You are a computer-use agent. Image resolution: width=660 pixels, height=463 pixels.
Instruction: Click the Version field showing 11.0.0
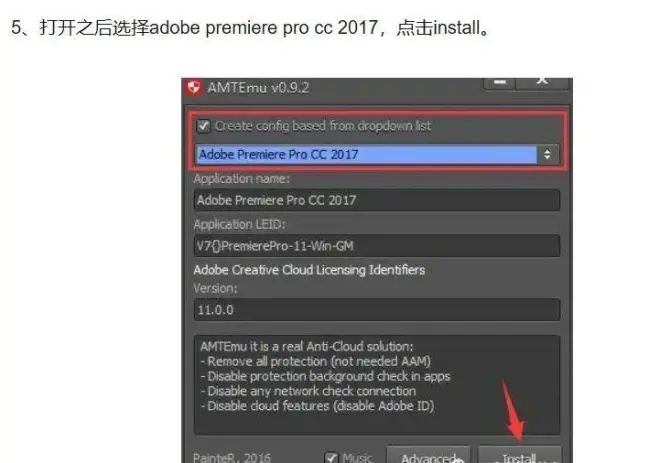[377, 310]
